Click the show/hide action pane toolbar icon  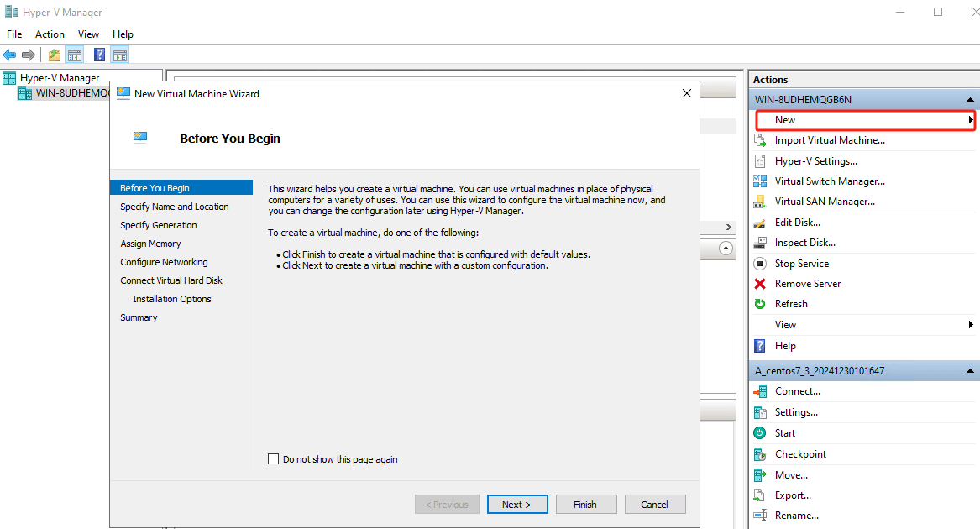tap(120, 55)
